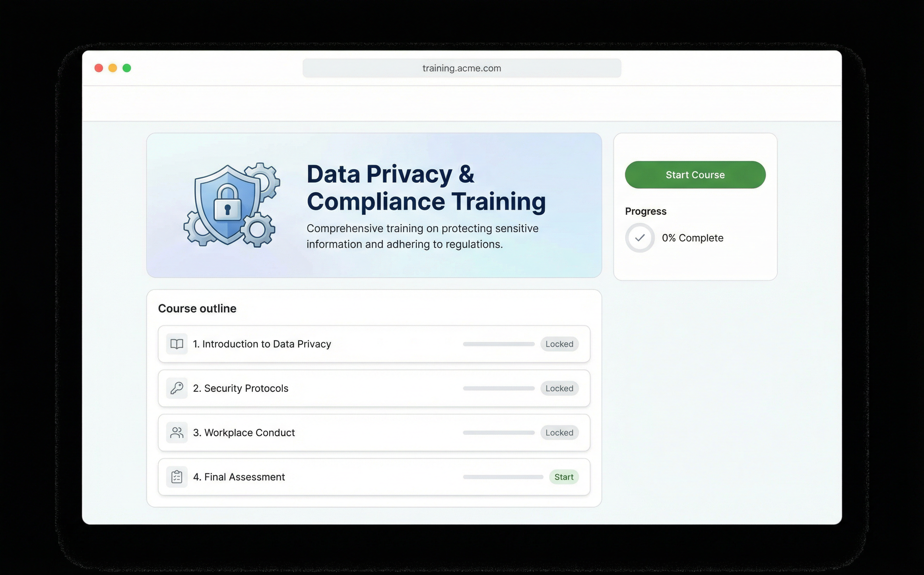The width and height of the screenshot is (924, 575).
Task: Click the people icon next to Workplace Conduct
Action: coord(176,432)
